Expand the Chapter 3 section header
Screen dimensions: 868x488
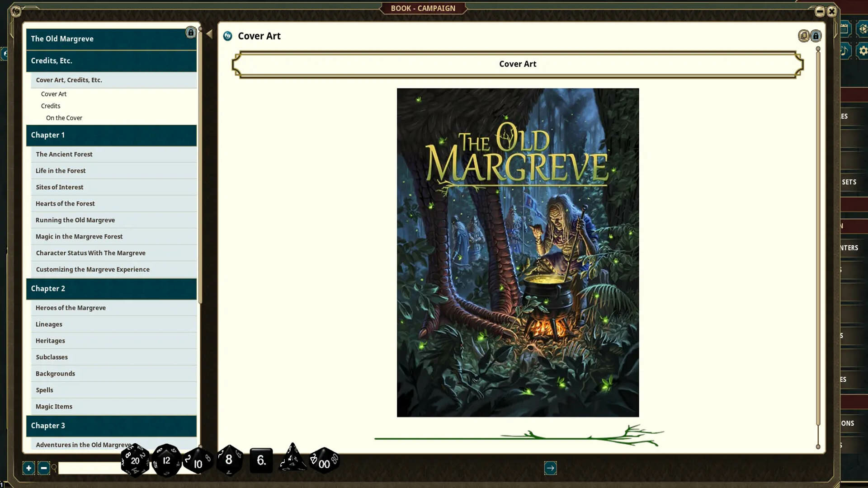click(x=111, y=425)
